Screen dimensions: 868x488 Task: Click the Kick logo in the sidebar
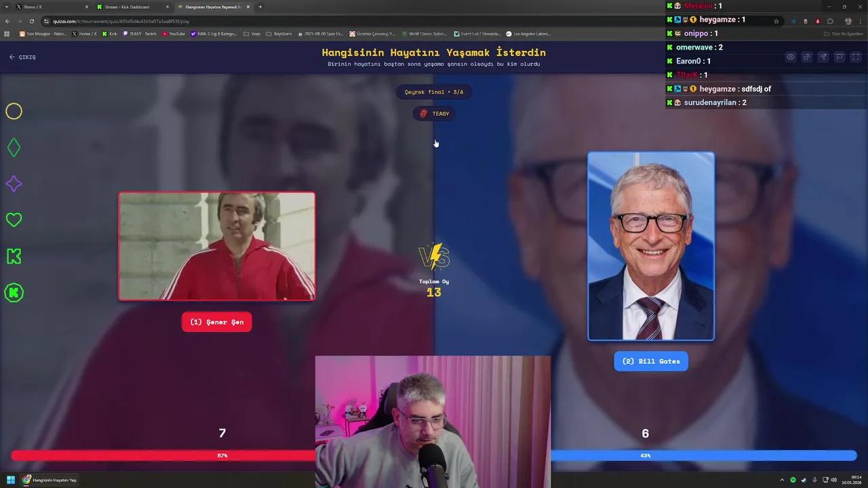tap(14, 256)
